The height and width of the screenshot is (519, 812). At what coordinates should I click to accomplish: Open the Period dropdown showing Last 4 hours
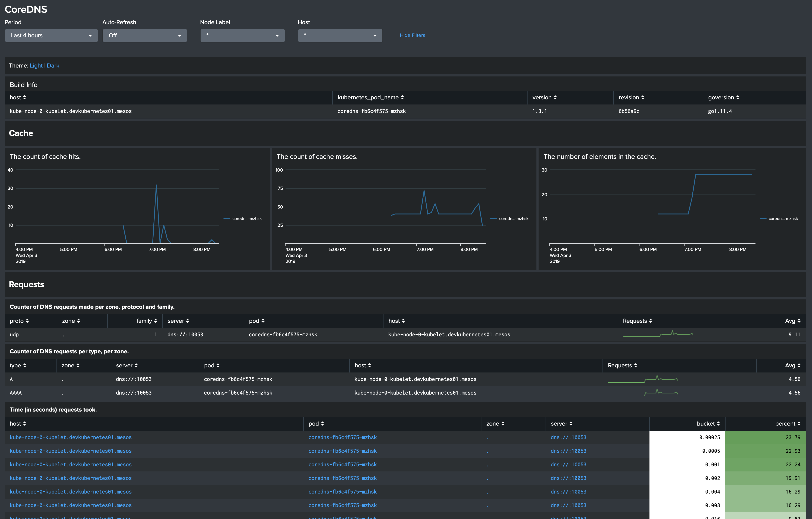click(x=51, y=35)
